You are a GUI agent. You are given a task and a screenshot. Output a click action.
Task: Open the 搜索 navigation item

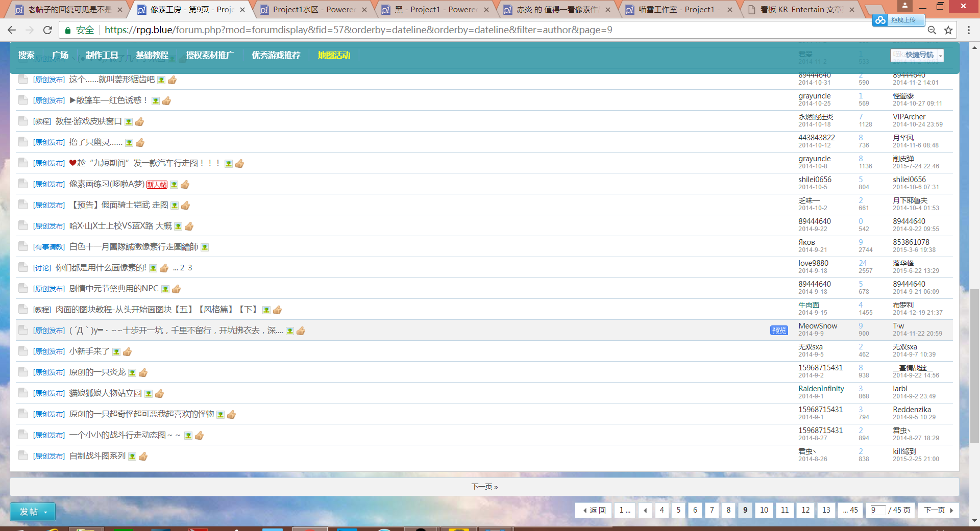[x=27, y=55]
